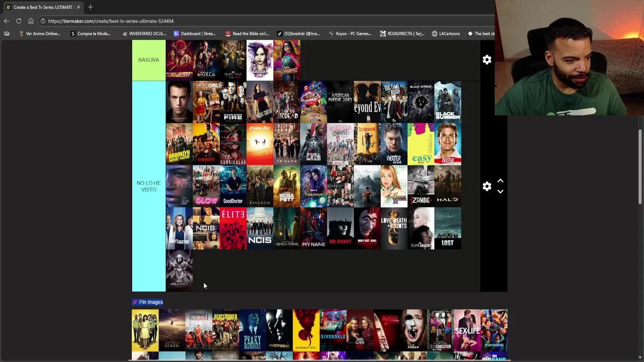Click the NO LO HE VISTO tier label
Image resolution: width=644 pixels, height=362 pixels.
148,186
